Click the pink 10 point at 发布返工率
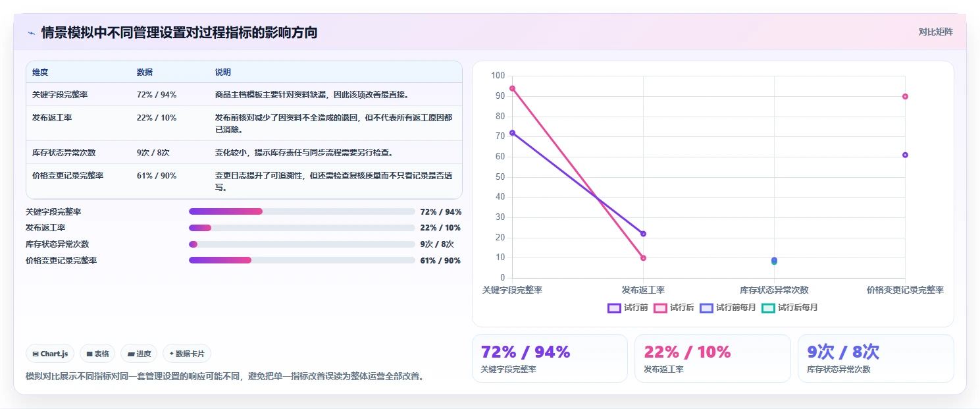This screenshot has width=980, height=409. click(643, 258)
